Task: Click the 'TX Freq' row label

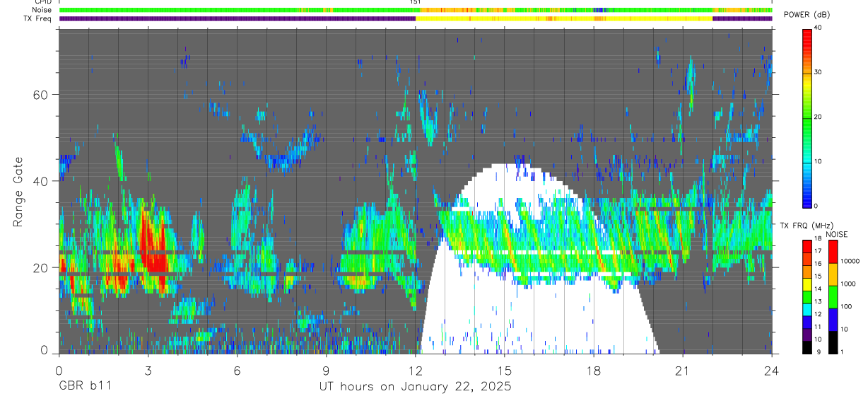Action: [x=37, y=18]
